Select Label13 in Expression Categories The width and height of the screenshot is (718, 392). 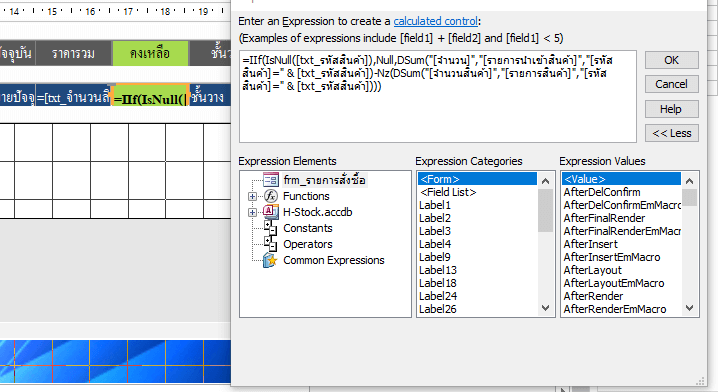click(x=477, y=270)
